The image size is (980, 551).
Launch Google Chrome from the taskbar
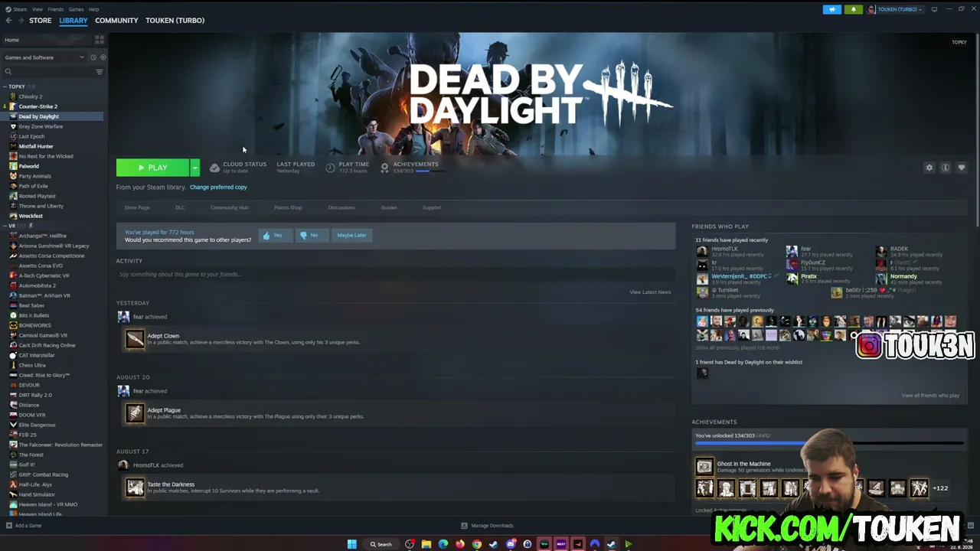coord(477,544)
